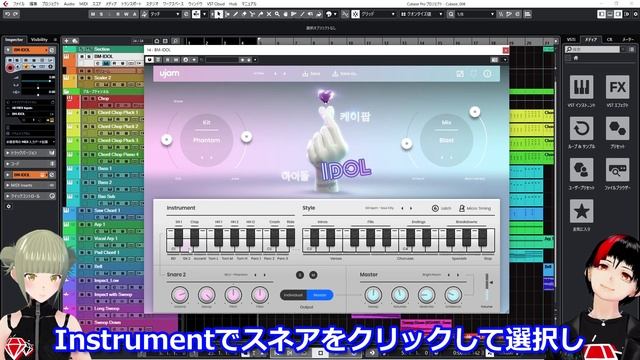Click the track list search magnifier icon

(175, 41)
